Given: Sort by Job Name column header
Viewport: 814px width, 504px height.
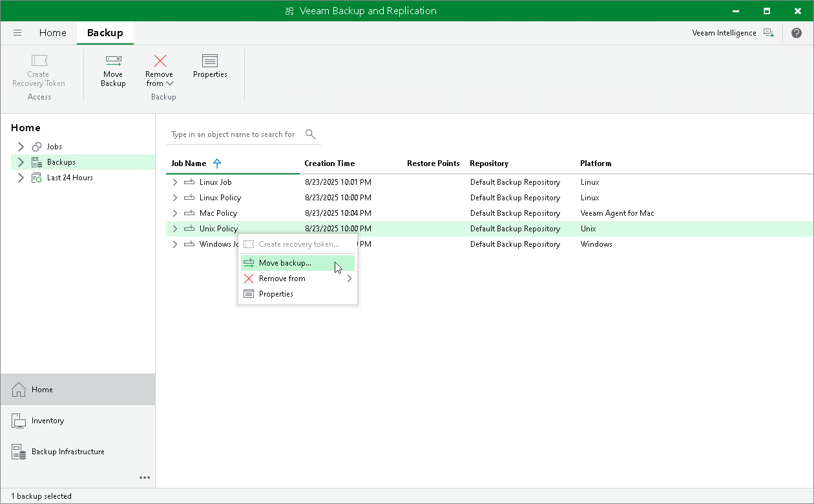Looking at the screenshot, I should (189, 163).
